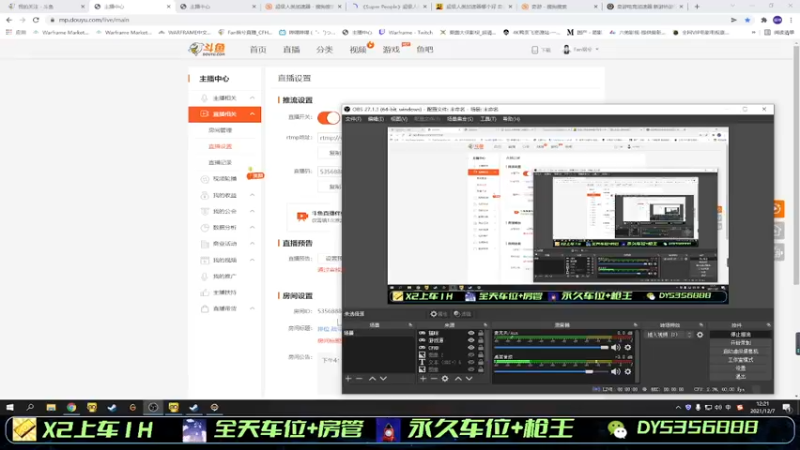Screen dimensions: 800x450
Task: Open the 文件(F) menu in OBS
Action: coord(353,119)
